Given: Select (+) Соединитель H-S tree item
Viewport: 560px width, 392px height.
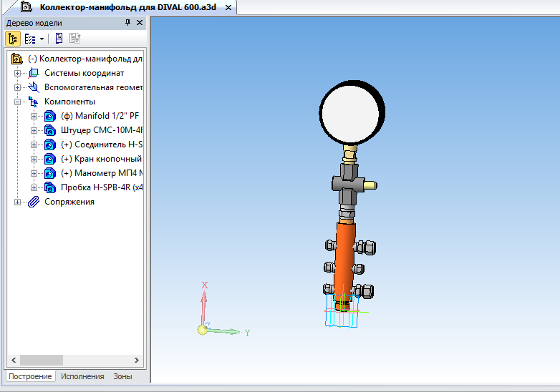Looking at the screenshot, I should (102, 144).
